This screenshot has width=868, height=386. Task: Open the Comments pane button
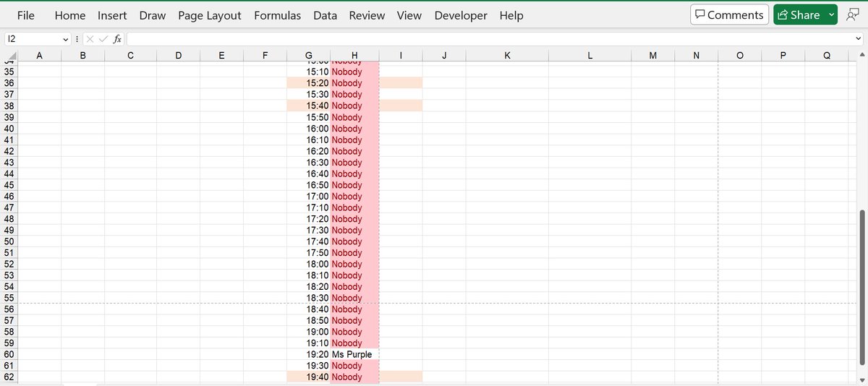729,14
